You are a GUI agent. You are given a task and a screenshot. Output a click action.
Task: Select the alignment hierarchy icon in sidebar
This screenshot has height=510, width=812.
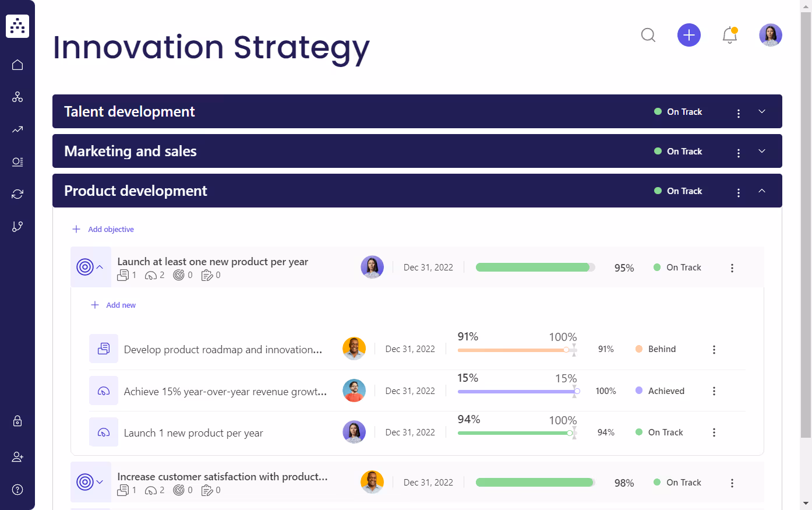[x=17, y=97]
